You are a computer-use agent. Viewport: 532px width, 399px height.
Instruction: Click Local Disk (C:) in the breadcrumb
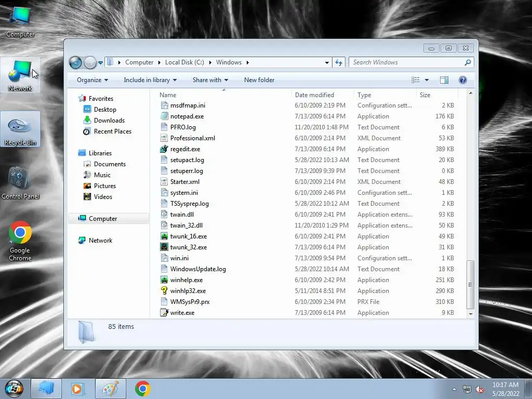point(184,62)
